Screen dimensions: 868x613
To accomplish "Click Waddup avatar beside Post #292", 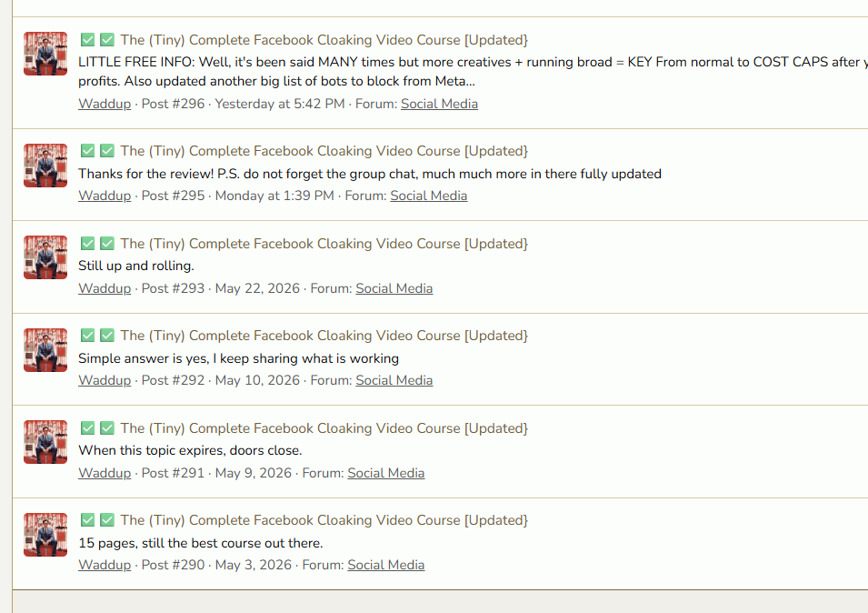I will (45, 350).
